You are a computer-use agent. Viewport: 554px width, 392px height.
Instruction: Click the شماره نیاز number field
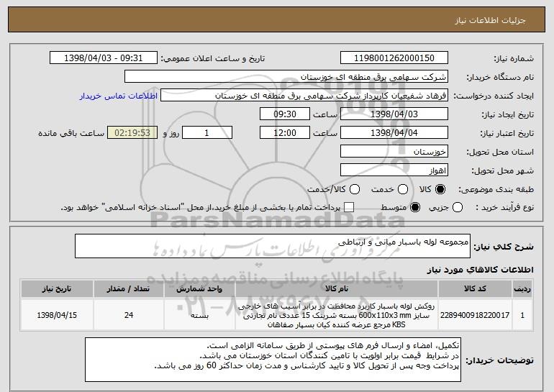coord(394,58)
